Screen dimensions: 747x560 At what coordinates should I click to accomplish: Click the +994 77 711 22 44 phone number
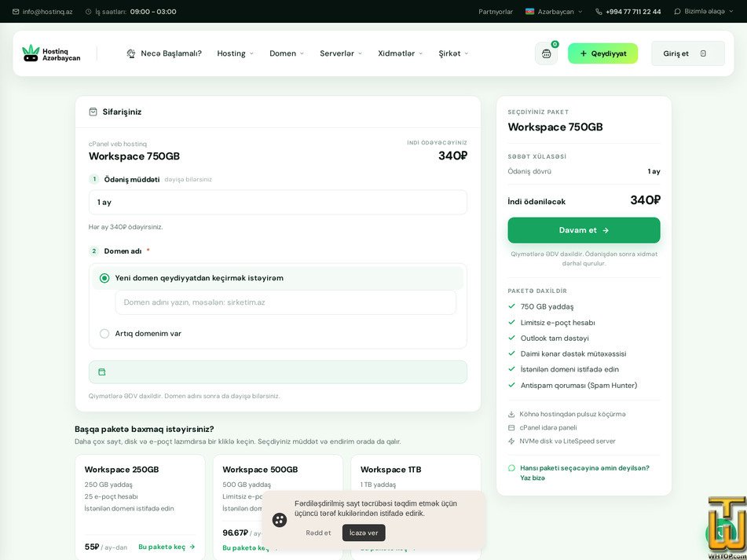pyautogui.click(x=633, y=12)
